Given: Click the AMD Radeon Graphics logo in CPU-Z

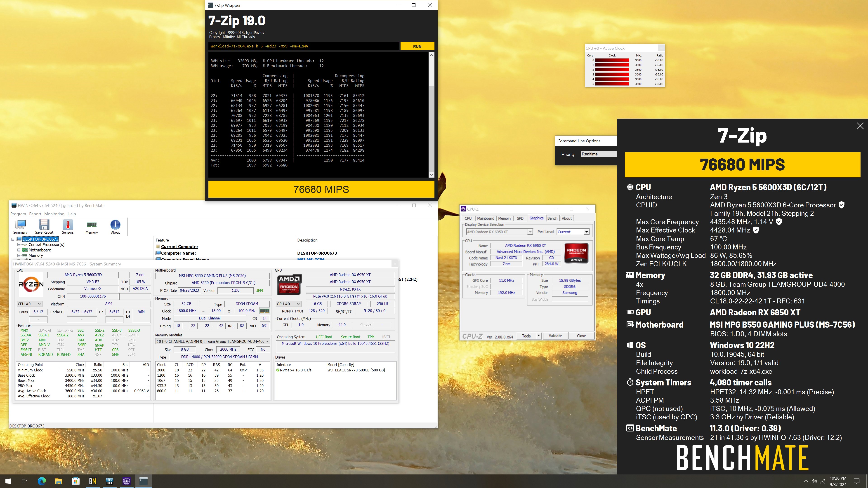Looking at the screenshot, I should pyautogui.click(x=576, y=253).
